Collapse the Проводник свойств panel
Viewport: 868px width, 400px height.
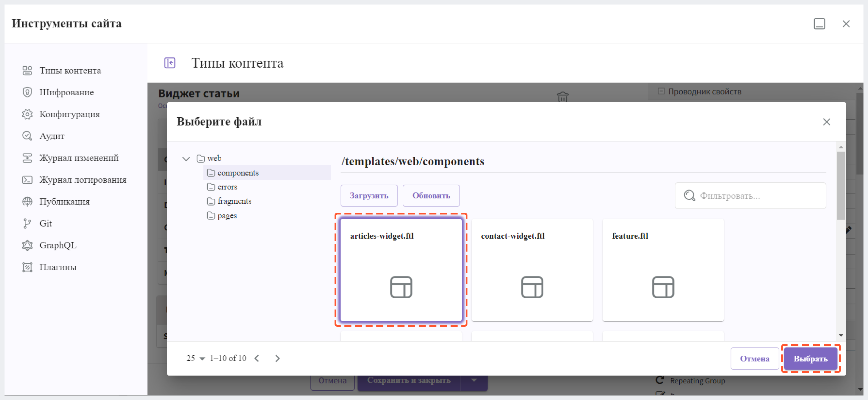point(661,91)
